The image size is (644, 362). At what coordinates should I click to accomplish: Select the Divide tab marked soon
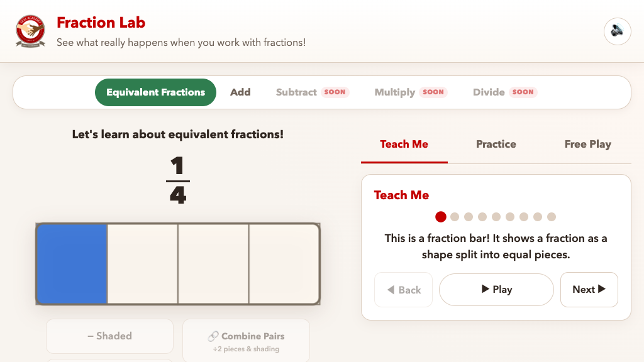point(505,92)
